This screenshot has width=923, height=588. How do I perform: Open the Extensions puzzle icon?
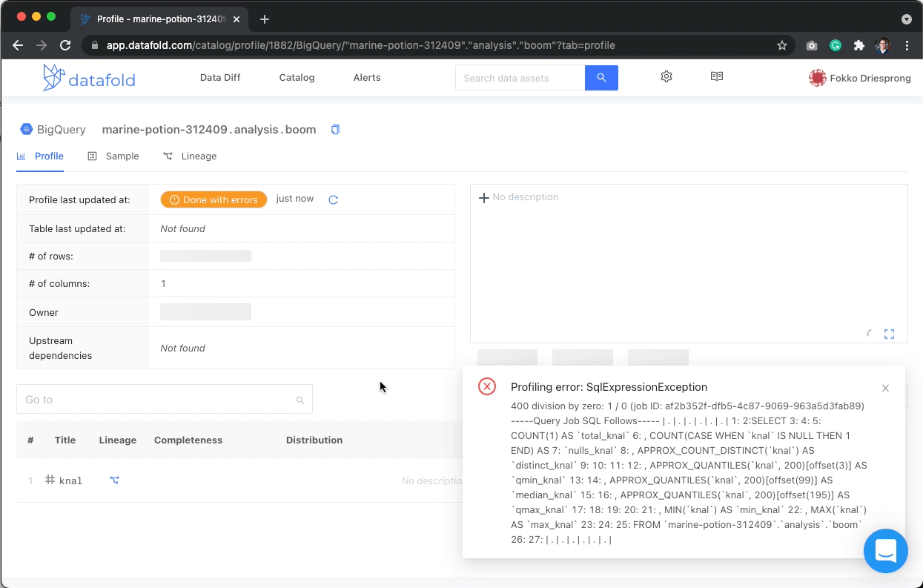coord(859,45)
